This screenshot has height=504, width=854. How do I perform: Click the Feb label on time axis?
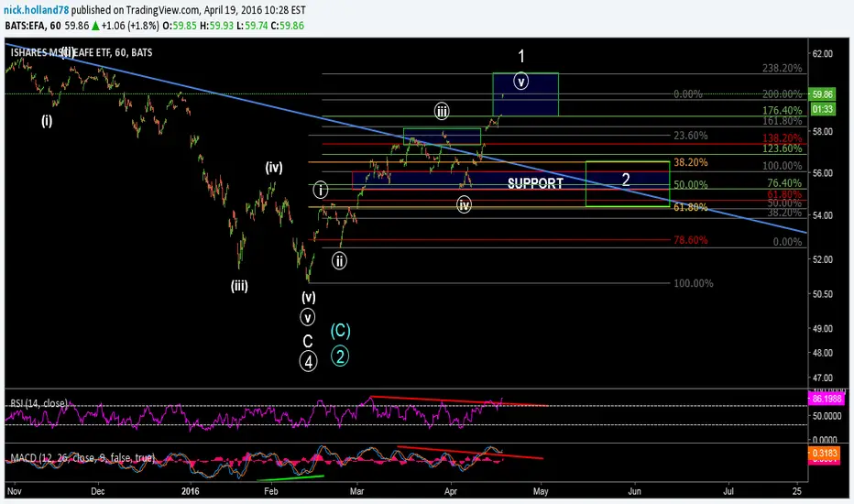click(270, 491)
